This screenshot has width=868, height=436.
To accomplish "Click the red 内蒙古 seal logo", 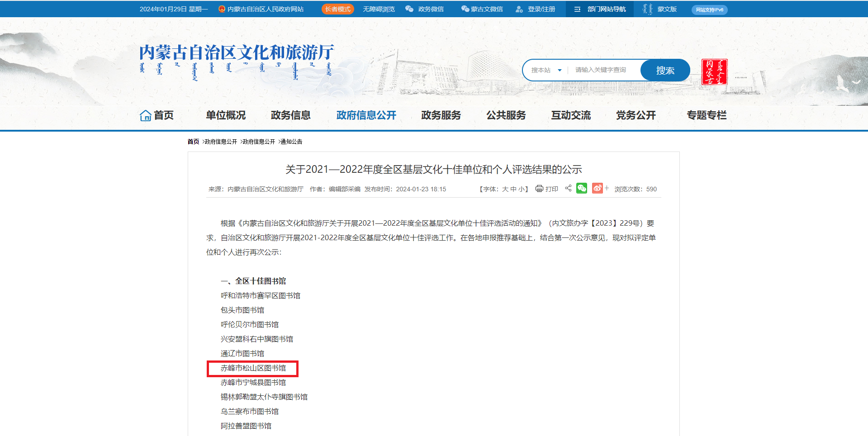I will 714,71.
